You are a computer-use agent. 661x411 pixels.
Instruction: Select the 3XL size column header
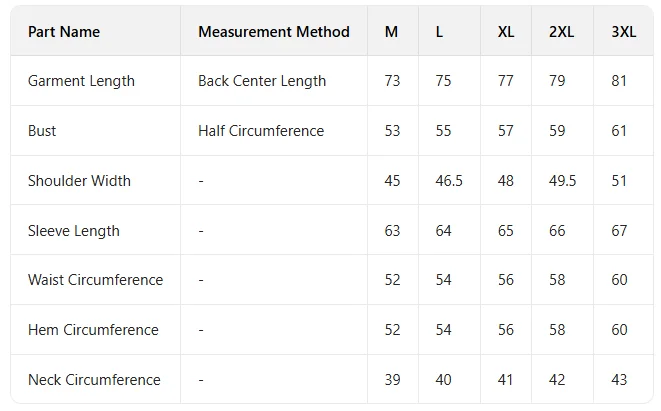point(623,32)
